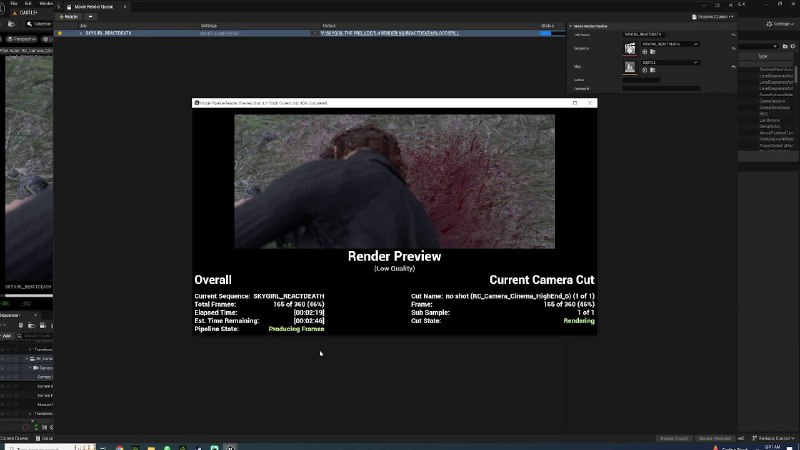Image resolution: width=800 pixels, height=450 pixels.
Task: Collapse the Movie Render Pipeline section
Action: click(x=570, y=26)
